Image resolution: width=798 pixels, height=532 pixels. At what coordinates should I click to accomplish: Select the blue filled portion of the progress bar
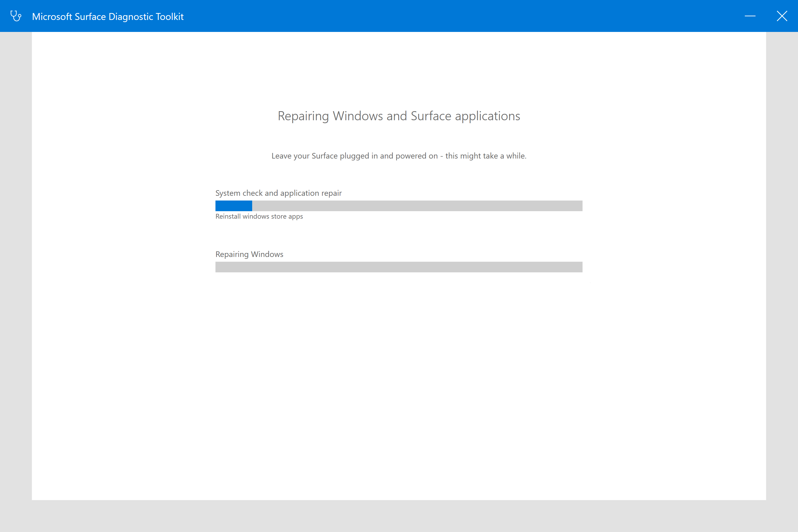234,206
